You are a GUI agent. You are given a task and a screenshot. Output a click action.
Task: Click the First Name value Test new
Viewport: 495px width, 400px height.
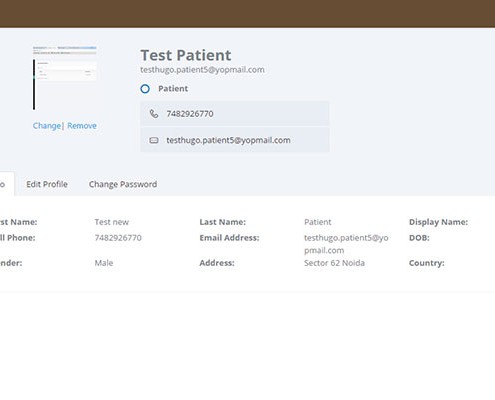tap(112, 222)
